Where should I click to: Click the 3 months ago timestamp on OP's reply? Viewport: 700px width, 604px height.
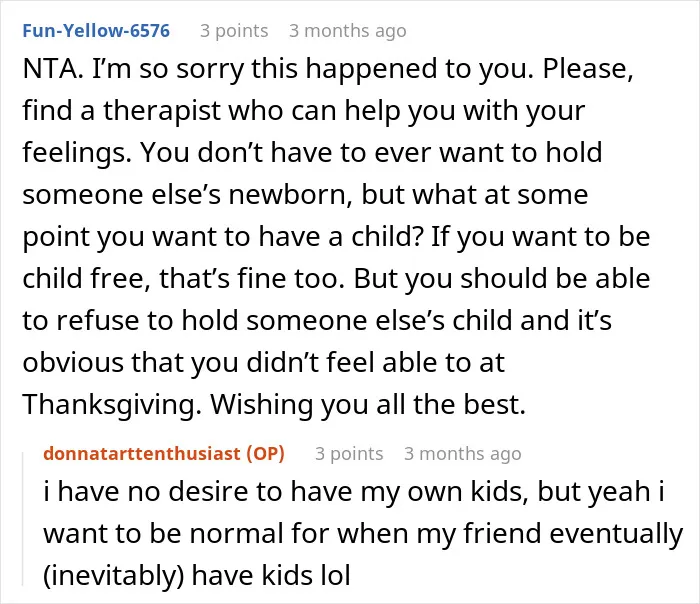click(462, 454)
